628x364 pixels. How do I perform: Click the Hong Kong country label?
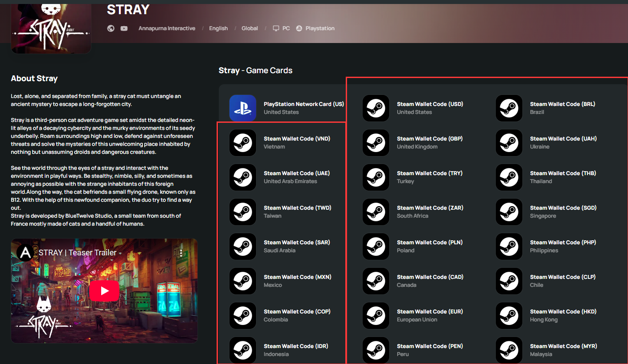point(544,320)
